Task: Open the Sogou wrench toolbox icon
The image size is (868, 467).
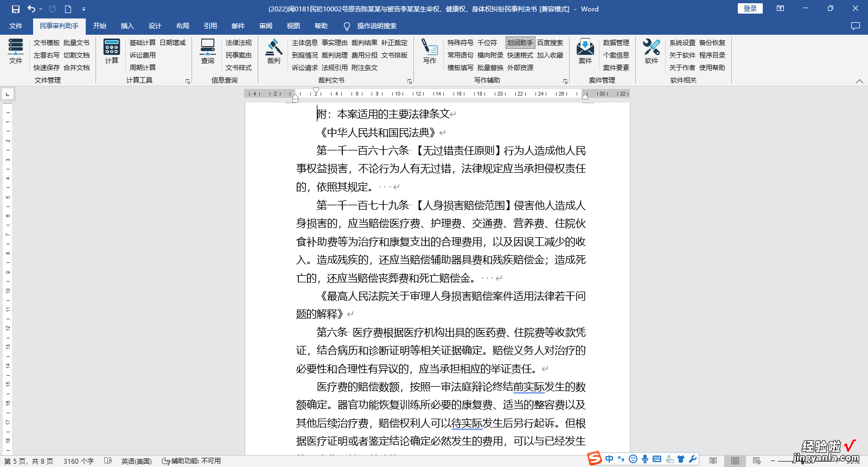Action: (x=693, y=459)
